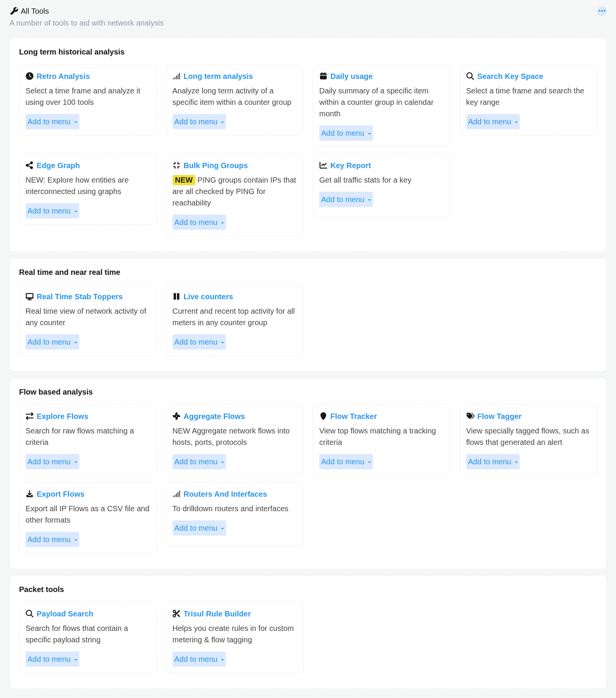Expand Add to menu under Payload Search
This screenshot has width=616, height=698.
(x=52, y=659)
